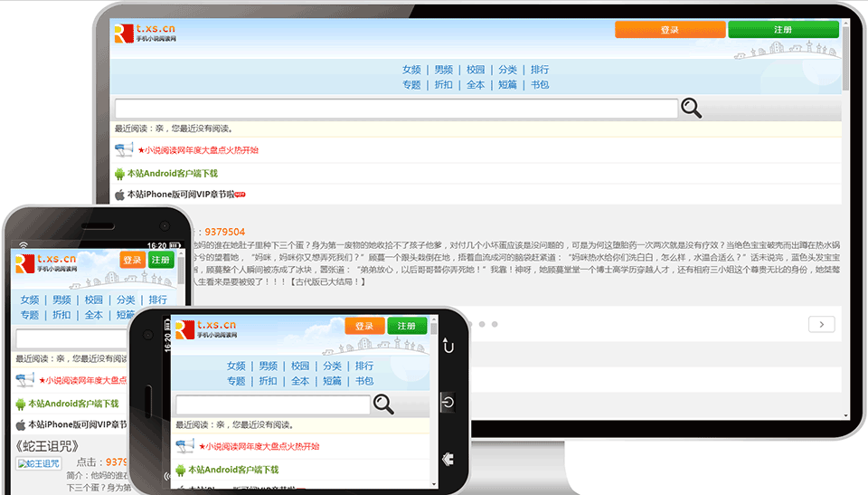Open 本站Android客户端下载 on the landscape phone
This screenshot has width=868, height=495.
(233, 470)
